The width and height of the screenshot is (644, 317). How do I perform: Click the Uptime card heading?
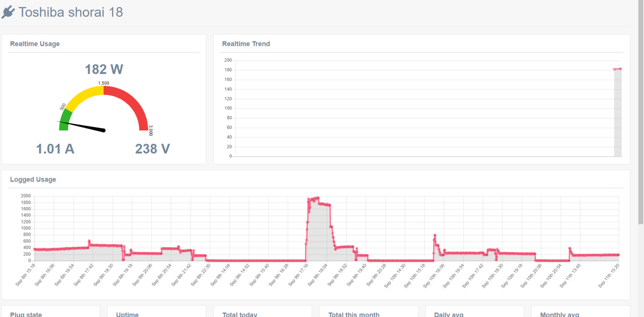click(127, 314)
